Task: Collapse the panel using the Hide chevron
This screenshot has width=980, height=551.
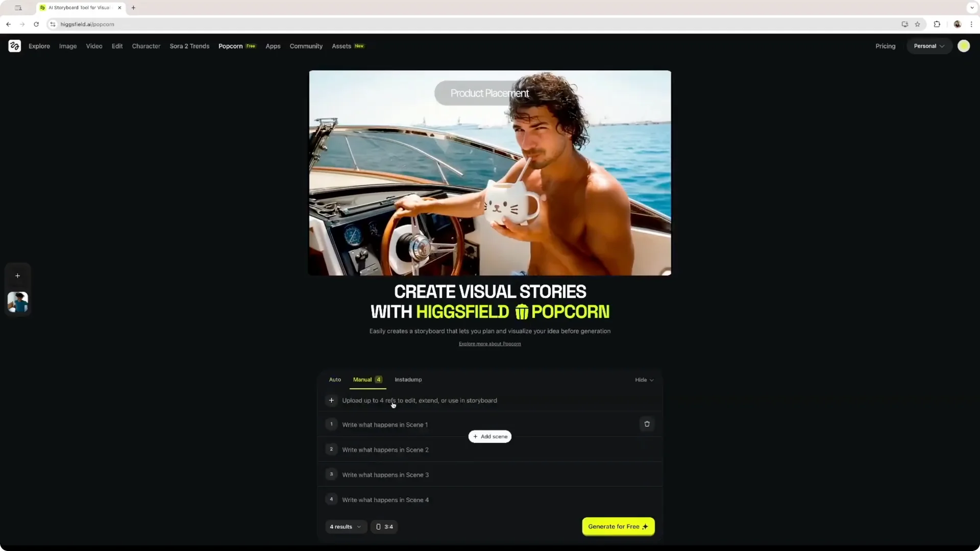Action: tap(644, 380)
